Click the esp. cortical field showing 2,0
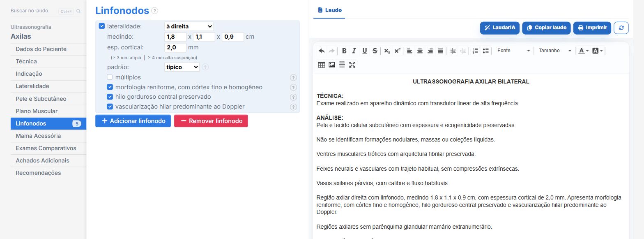This screenshot has height=239, width=644. click(x=175, y=47)
